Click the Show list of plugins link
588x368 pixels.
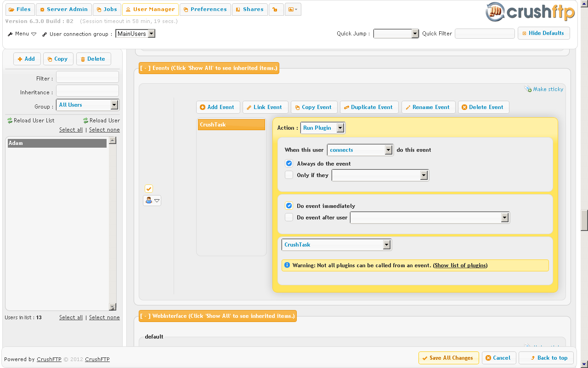click(460, 265)
